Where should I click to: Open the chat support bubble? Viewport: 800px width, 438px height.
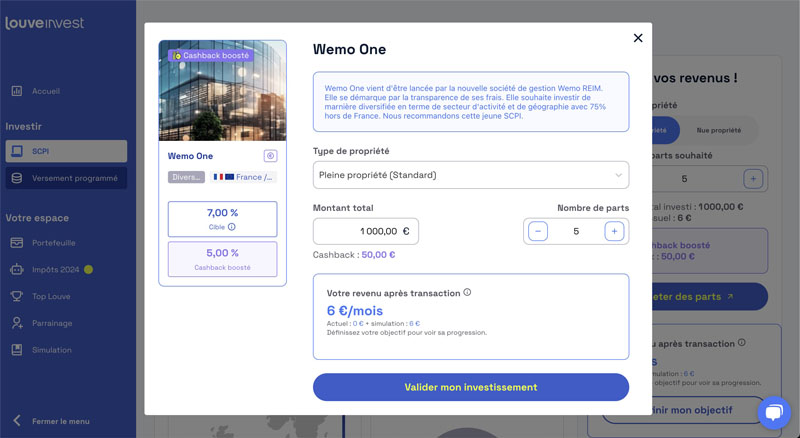coord(774,412)
